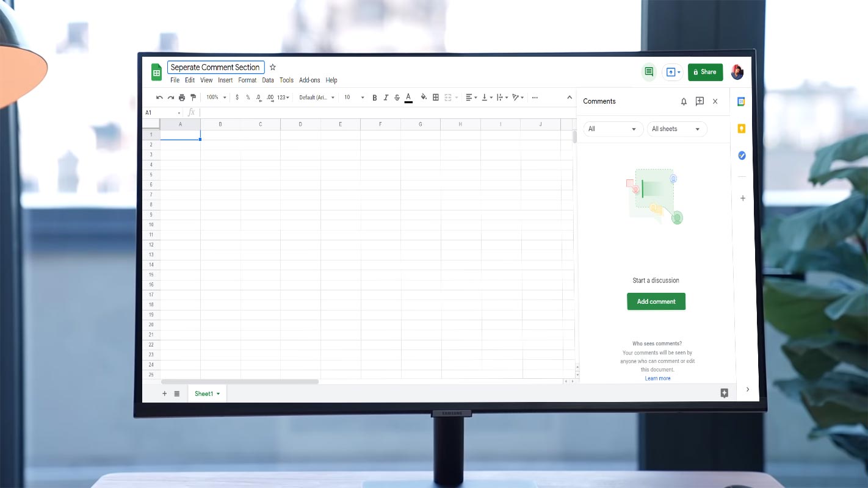Screen dimensions: 868x488
Task: Open the Format menu
Action: 247,81
